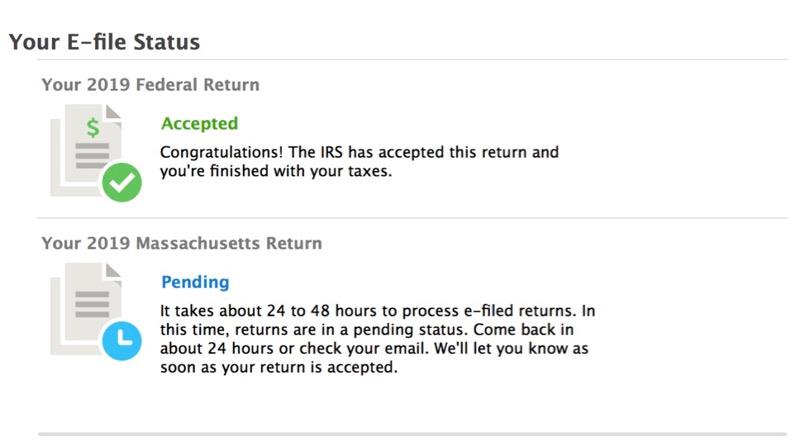Image resolution: width=800 pixels, height=442 pixels.
Task: Click the Your 2019 Massachusetts Return heading
Action: (182, 243)
